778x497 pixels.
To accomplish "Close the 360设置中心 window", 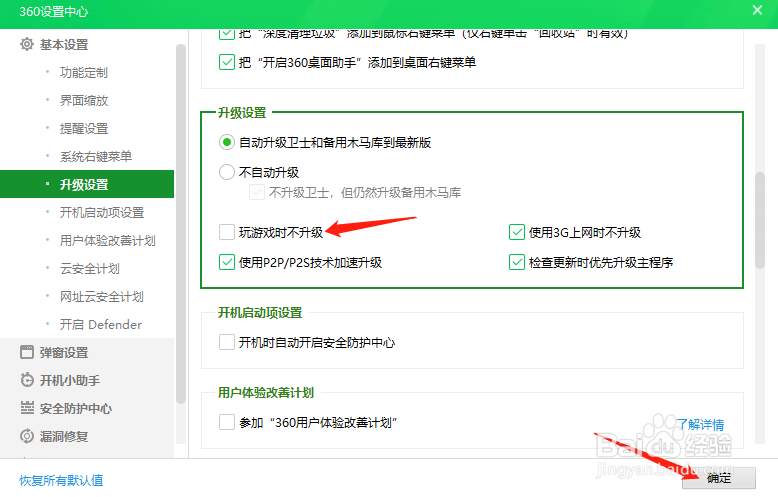I will (x=757, y=10).
